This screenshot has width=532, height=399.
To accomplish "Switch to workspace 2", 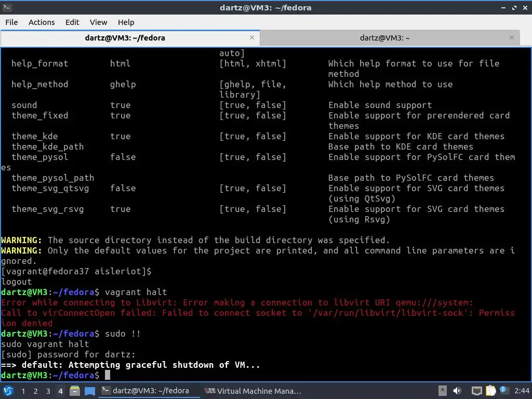I will coord(36,391).
